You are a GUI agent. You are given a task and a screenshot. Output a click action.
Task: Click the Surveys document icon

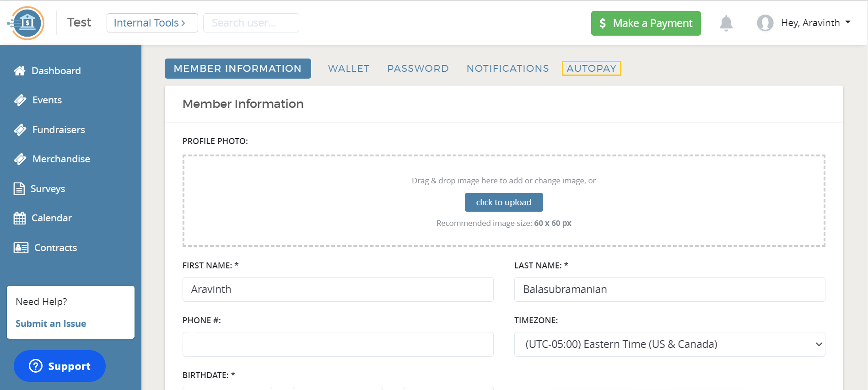tap(19, 189)
